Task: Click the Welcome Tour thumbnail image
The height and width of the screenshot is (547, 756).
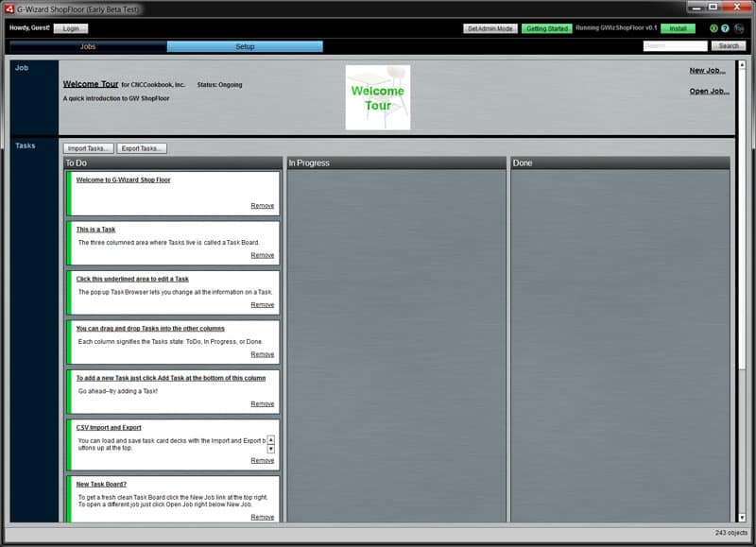Action: (378, 97)
